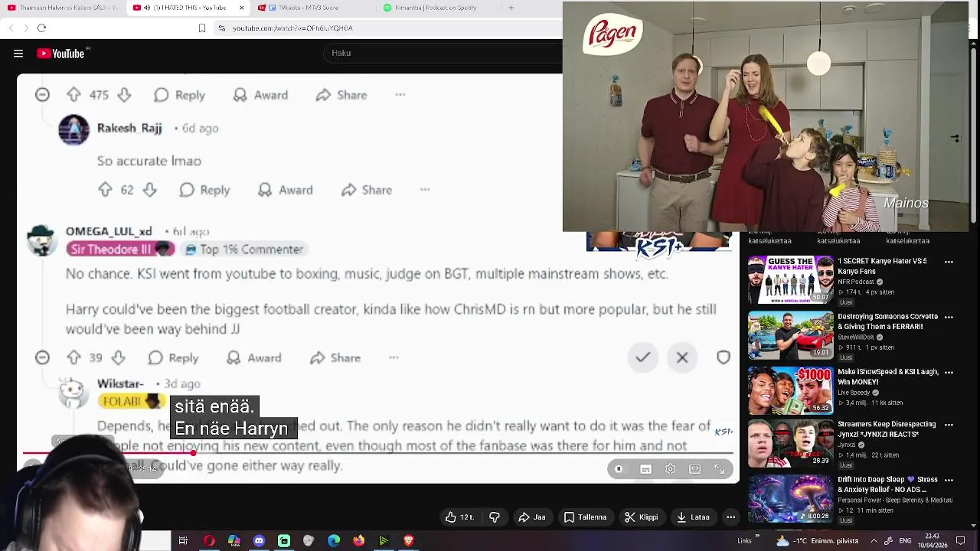Click the 'Destroying Someones Corvette' video title

tap(887, 321)
